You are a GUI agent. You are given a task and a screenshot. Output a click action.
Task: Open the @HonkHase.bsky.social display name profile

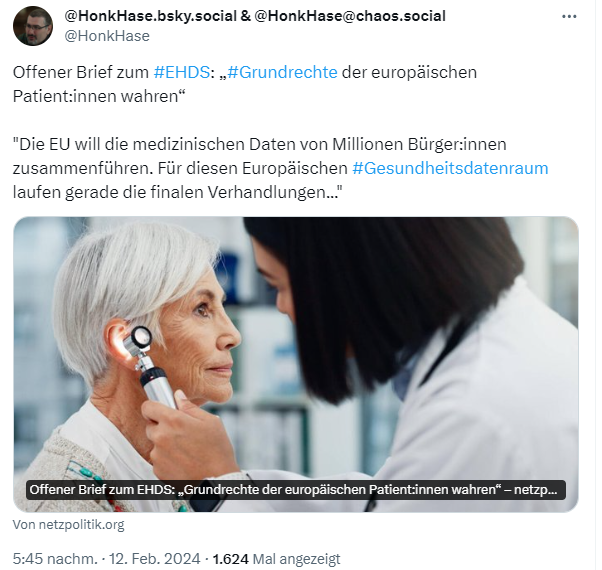[x=255, y=16]
